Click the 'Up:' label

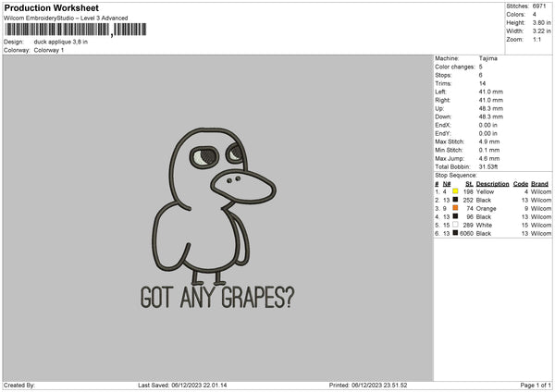[x=439, y=108]
